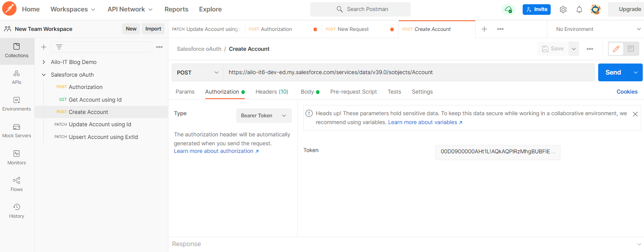Open History in the sidebar
The image size is (644, 252).
(17, 211)
